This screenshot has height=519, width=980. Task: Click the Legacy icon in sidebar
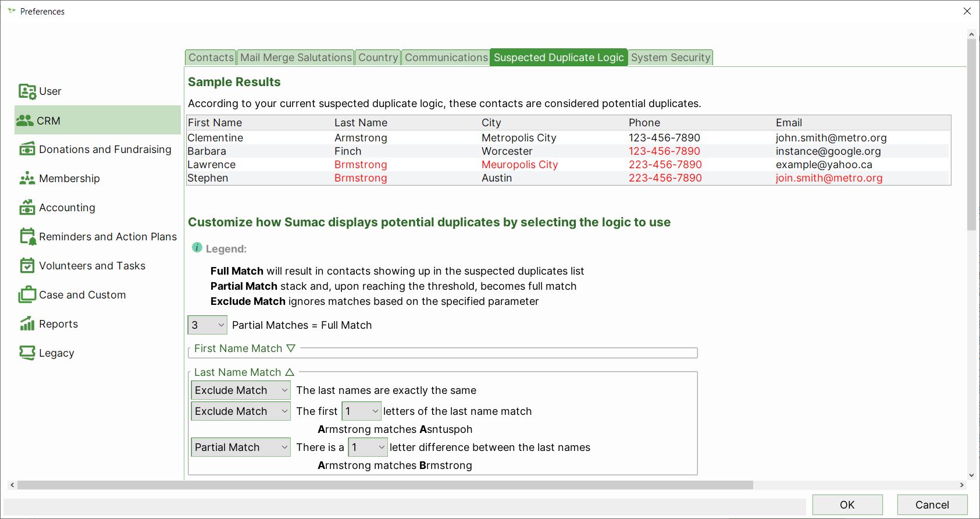[x=27, y=353]
